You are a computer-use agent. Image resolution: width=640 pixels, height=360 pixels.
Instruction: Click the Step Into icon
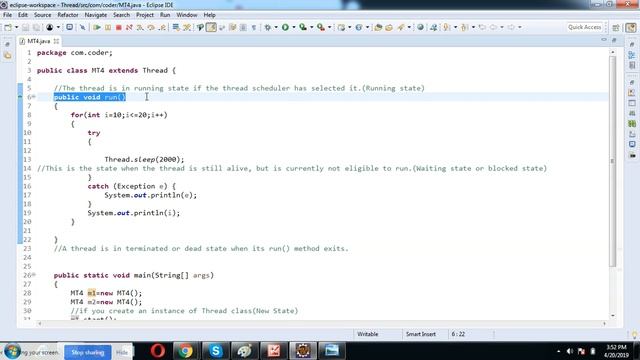point(140,27)
